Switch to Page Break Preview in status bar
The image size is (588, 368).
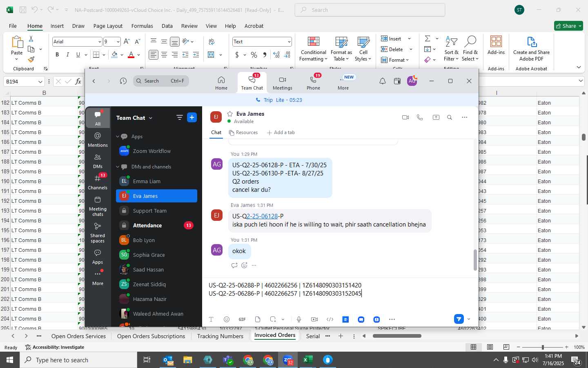(506, 347)
